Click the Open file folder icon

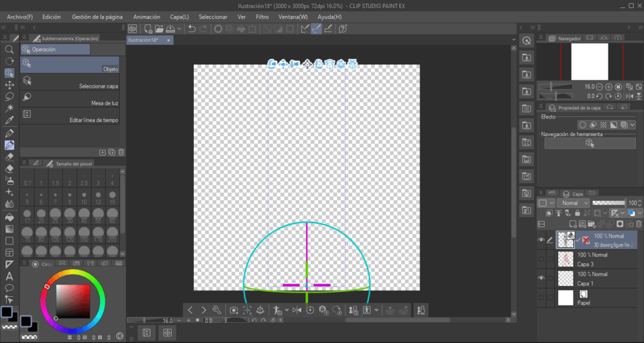pos(160,29)
